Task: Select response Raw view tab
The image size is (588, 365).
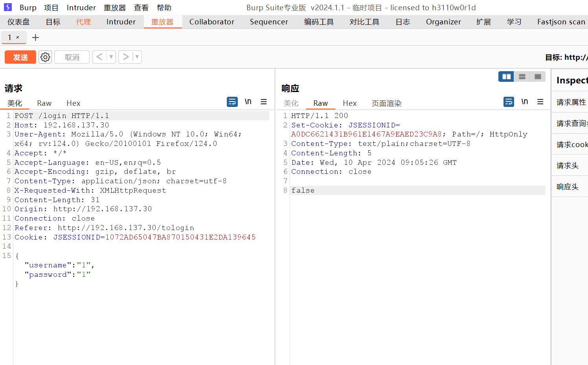Action: 320,103
